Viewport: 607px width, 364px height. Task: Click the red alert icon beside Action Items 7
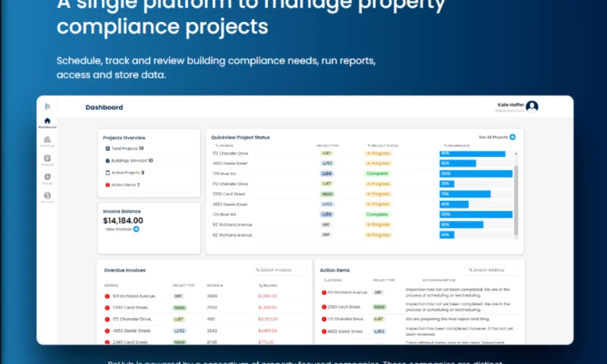[108, 185]
